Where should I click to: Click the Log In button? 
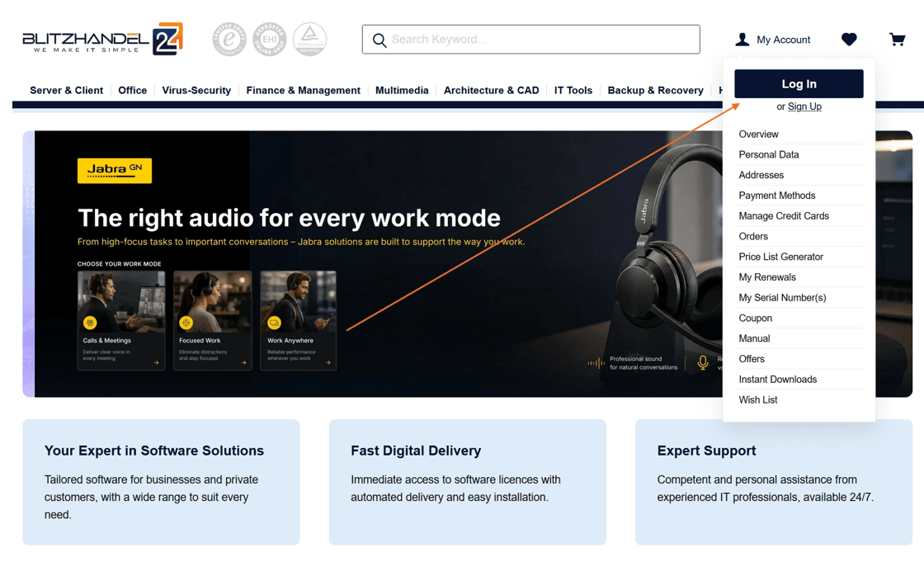(x=799, y=83)
